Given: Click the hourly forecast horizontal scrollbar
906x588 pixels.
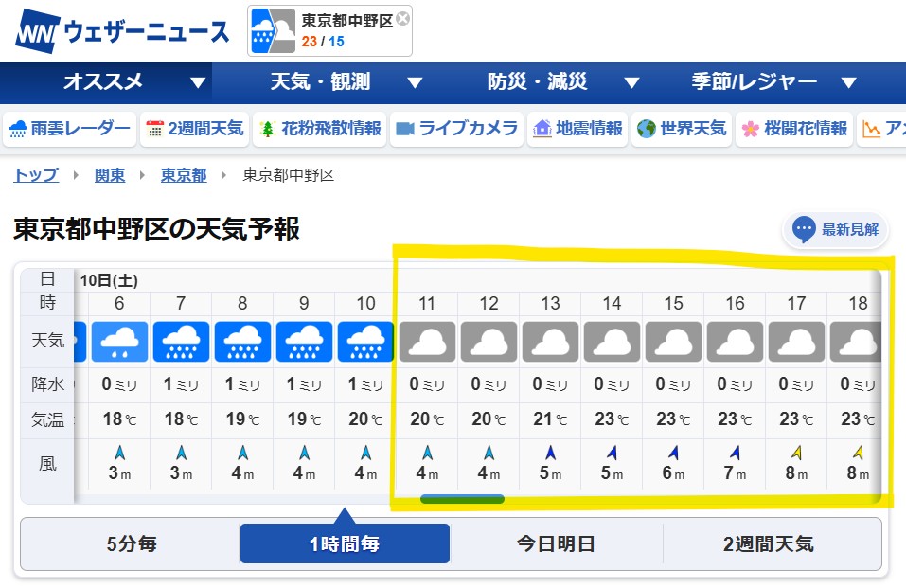Looking at the screenshot, I should point(462,498).
